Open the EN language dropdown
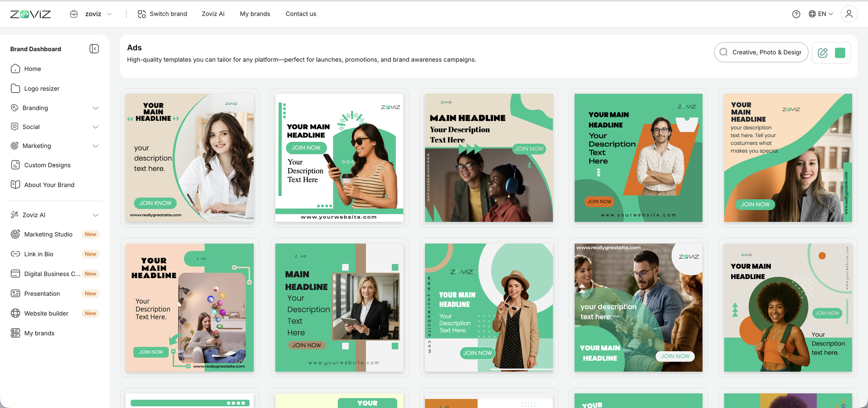 pos(825,14)
